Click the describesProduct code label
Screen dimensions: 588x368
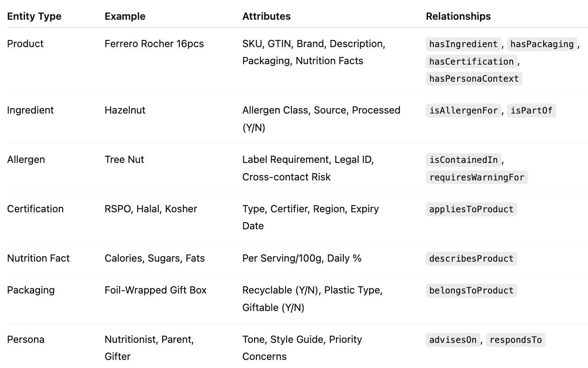point(471,258)
